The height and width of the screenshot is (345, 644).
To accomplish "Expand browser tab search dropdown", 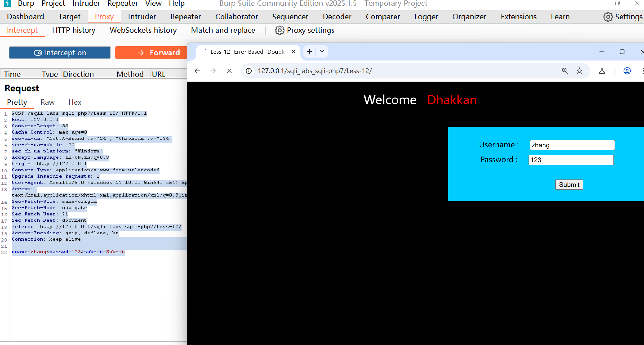I will pos(322,52).
